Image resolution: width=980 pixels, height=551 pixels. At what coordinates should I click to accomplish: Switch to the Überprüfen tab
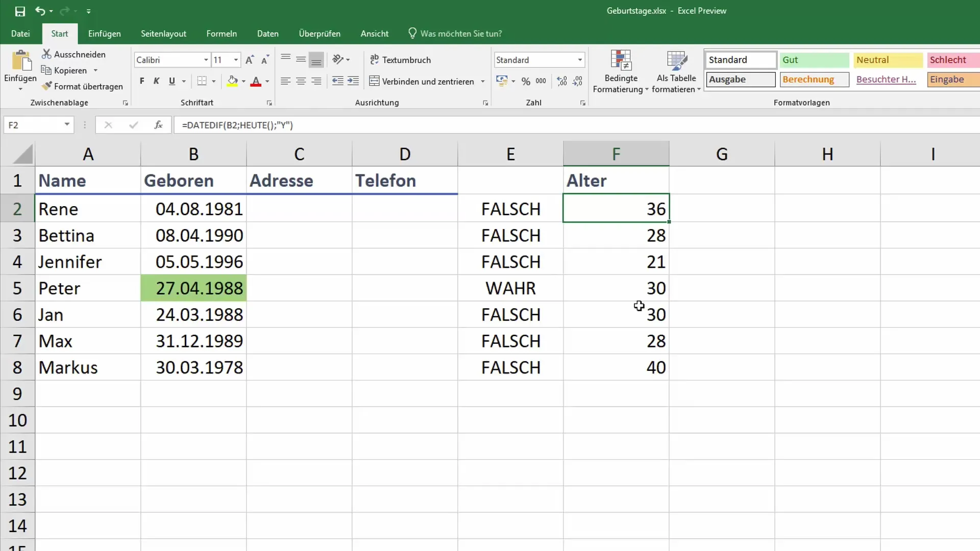coord(320,34)
